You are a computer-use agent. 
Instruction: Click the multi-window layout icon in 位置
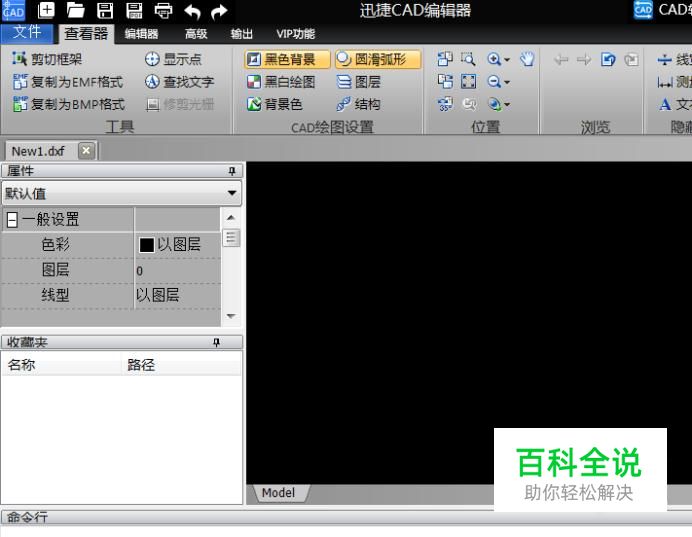(x=445, y=59)
